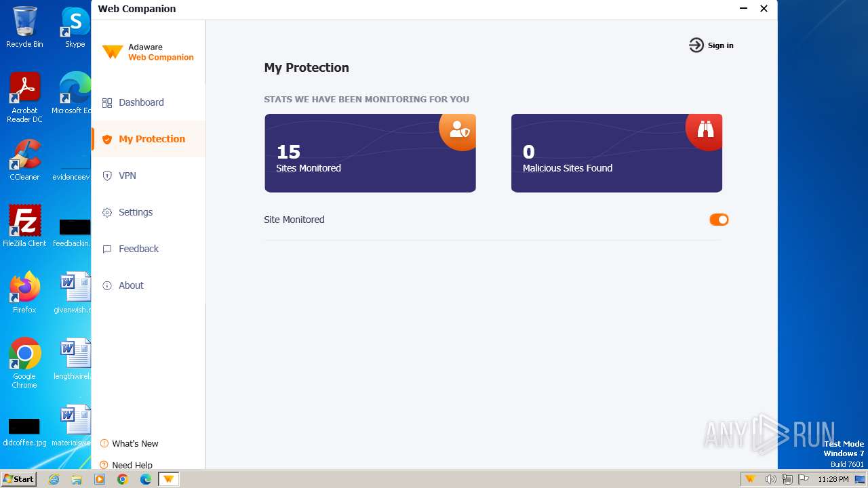Click the Adaware Web Companion logo
This screenshot has height=488, width=868.
(x=148, y=52)
